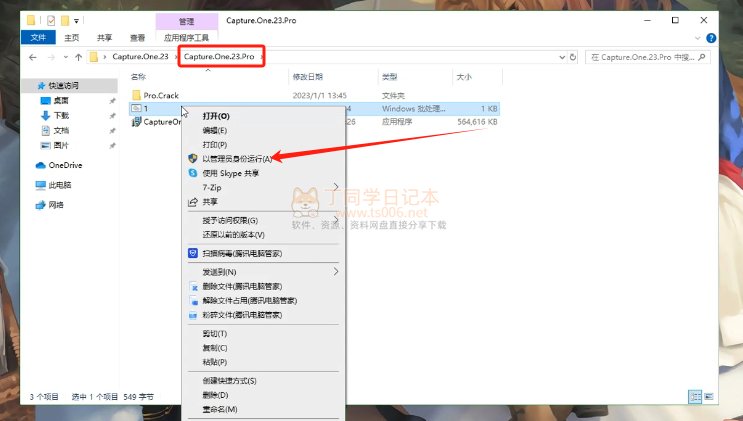
Task: Open the quick access toolbar customize dropdown
Action: pyautogui.click(x=76, y=21)
